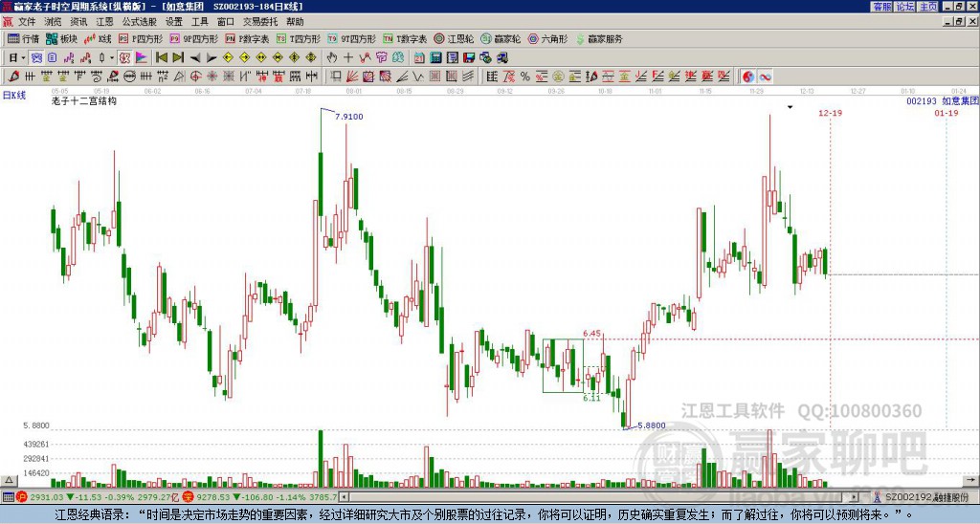Open the 公式选股 menu
The width and height of the screenshot is (980, 524).
pos(139,22)
